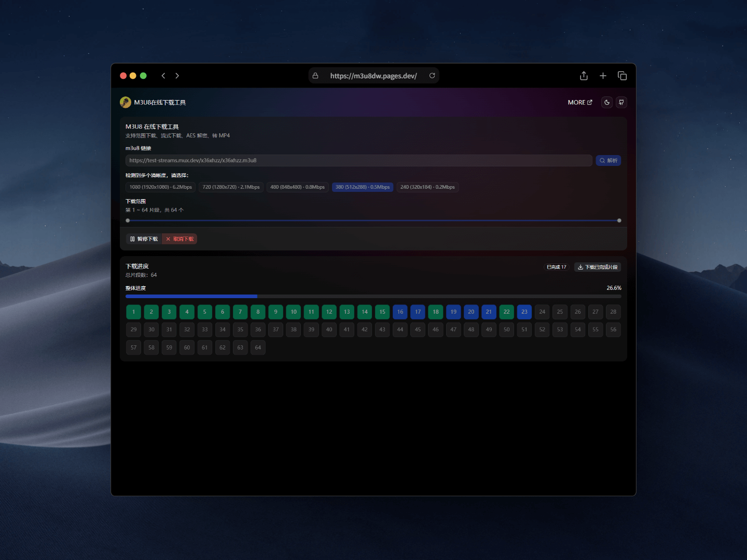
Task: Select segment 23 in the progress grid
Action: tap(524, 312)
